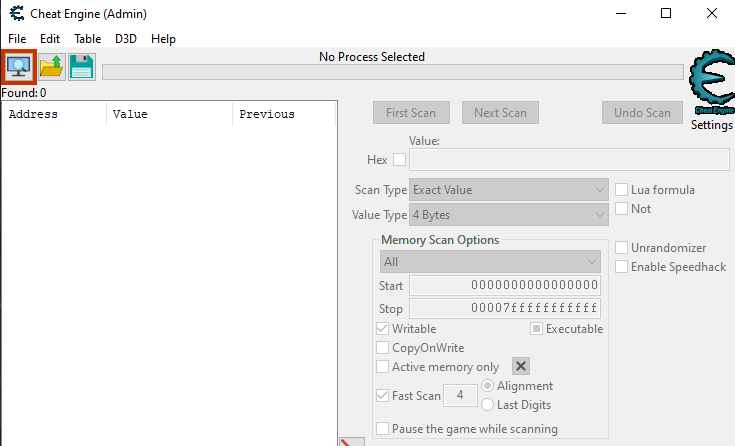Image resolution: width=735 pixels, height=446 pixels.
Task: Enable the Lua formula checkbox
Action: tap(622, 189)
